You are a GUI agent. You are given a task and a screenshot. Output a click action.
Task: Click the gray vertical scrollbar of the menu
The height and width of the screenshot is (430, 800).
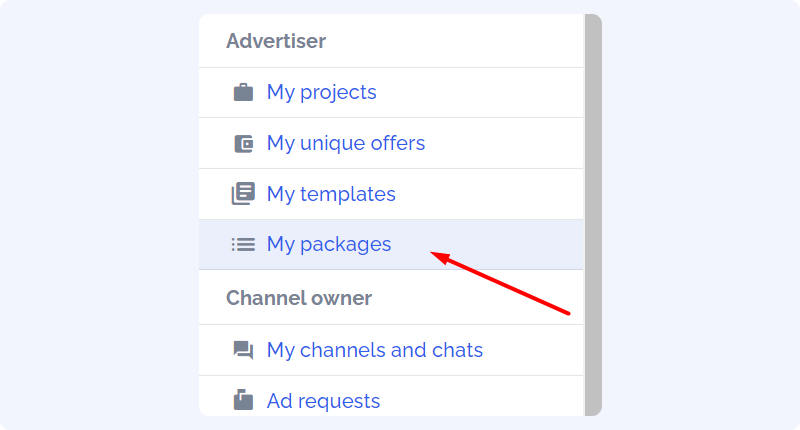593,215
